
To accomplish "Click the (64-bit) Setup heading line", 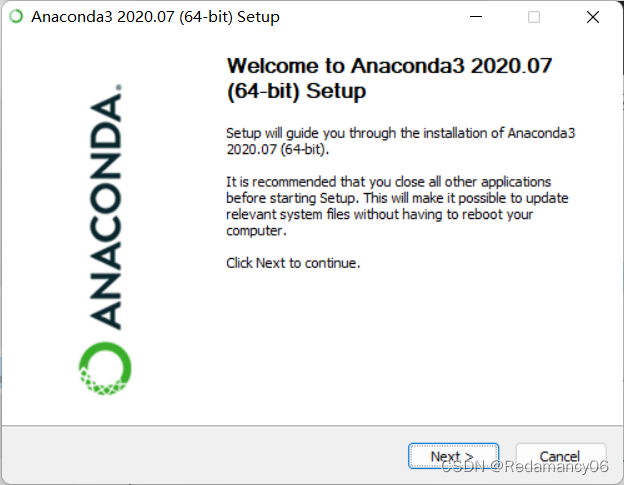I will coord(296,91).
